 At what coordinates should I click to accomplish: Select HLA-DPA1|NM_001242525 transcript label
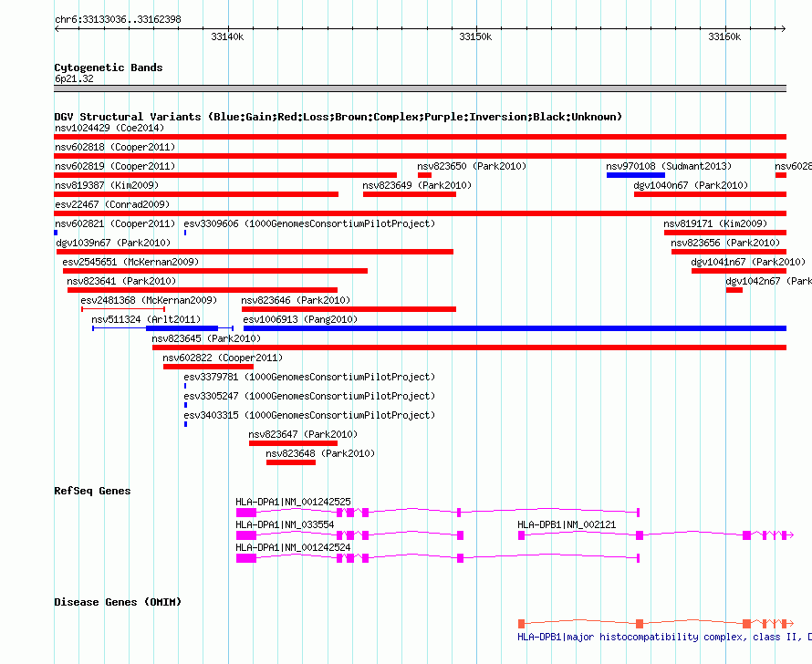293,502
